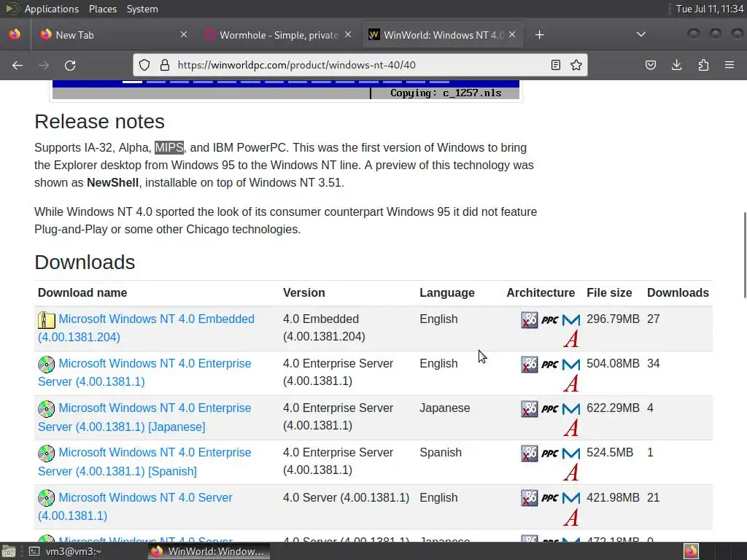This screenshot has width=747, height=560.
Task: Open the Places menu
Action: pyautogui.click(x=102, y=9)
